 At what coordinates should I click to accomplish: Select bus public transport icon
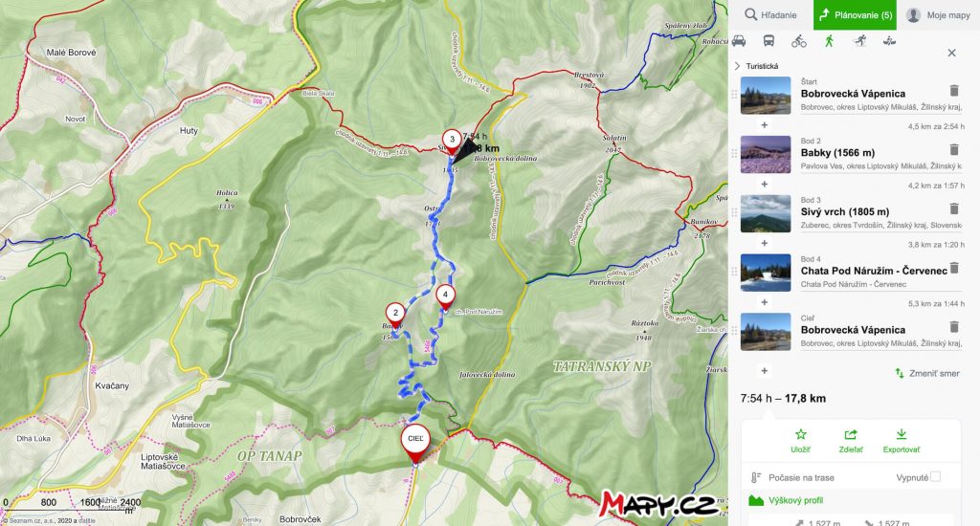[768, 41]
